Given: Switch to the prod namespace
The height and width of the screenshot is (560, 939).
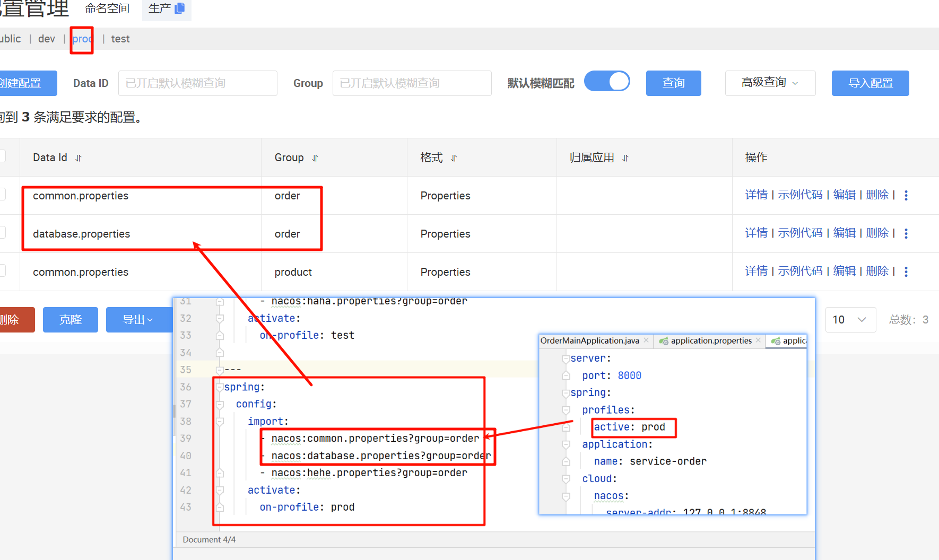Looking at the screenshot, I should [x=82, y=39].
